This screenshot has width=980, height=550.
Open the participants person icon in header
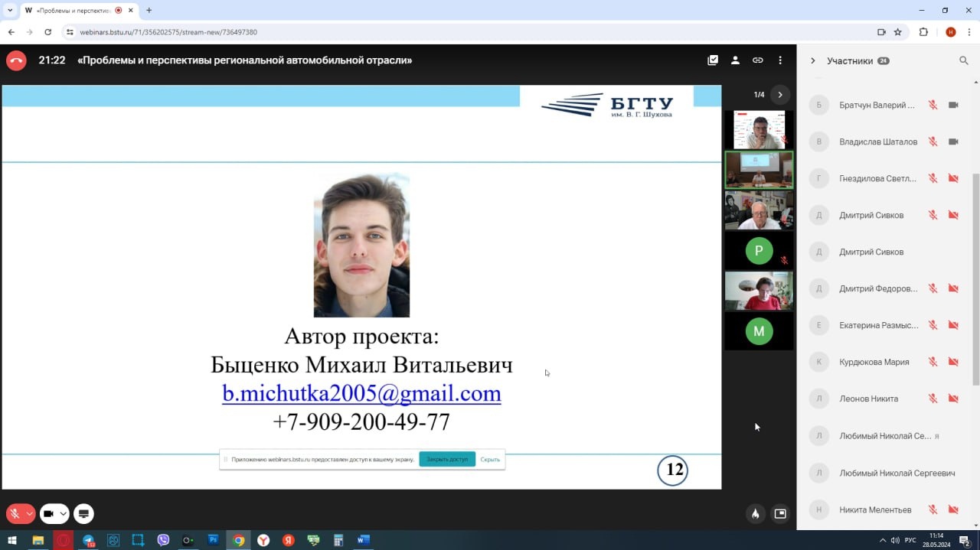[735, 60]
